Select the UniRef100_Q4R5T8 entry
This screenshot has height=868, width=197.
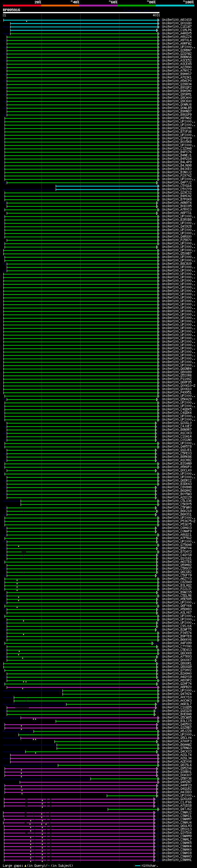coord(177,446)
